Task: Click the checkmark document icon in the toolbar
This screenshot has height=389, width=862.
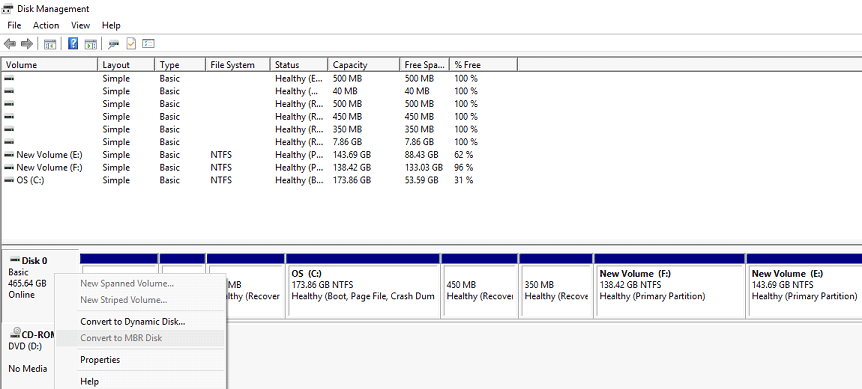Action: (x=131, y=44)
